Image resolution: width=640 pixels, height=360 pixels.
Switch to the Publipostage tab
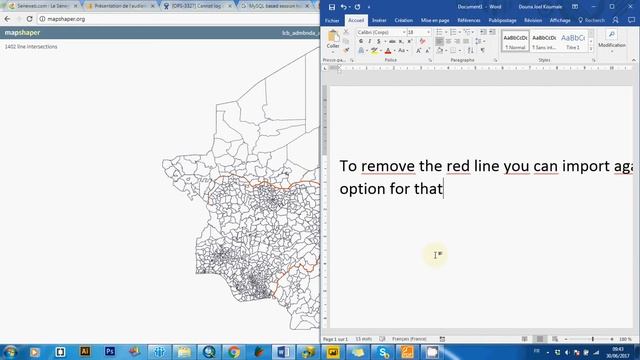(502, 20)
